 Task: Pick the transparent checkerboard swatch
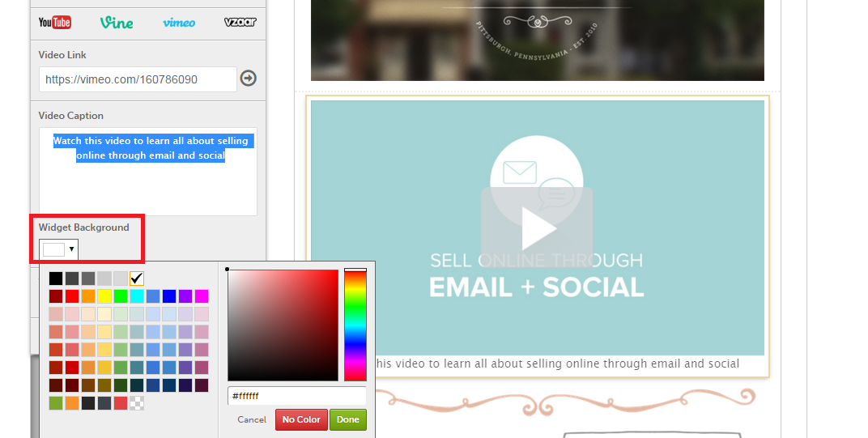click(137, 403)
